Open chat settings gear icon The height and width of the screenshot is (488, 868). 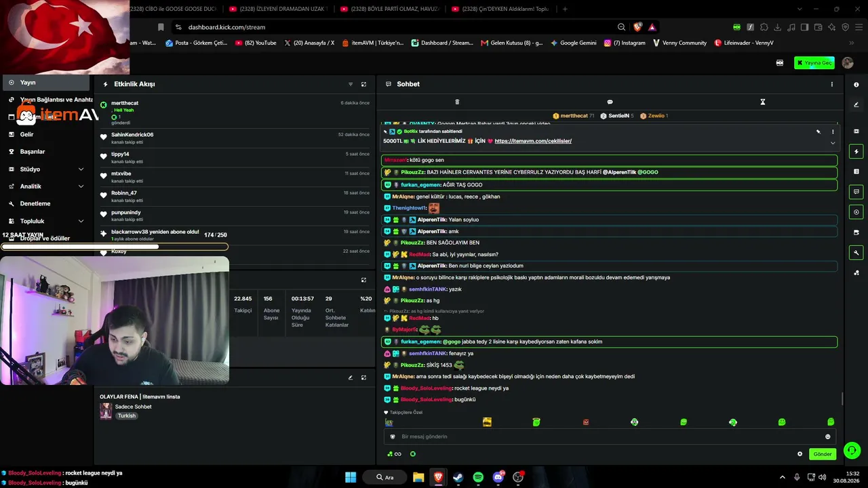tap(800, 454)
